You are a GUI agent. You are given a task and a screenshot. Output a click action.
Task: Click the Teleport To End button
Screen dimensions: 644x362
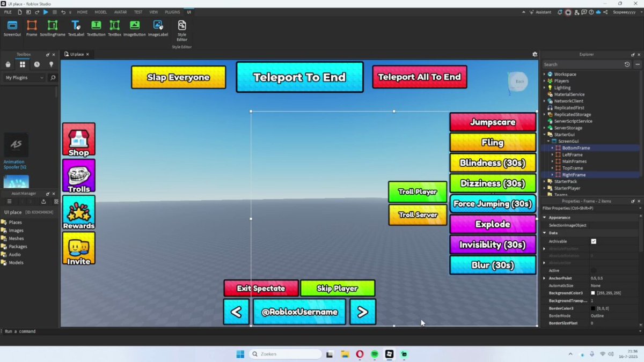299,77
